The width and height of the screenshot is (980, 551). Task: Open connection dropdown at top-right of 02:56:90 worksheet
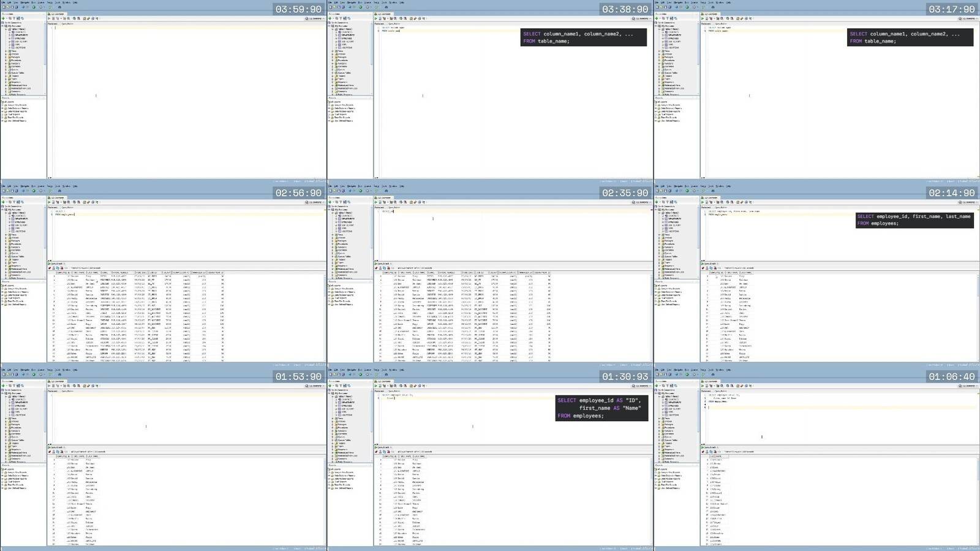[315, 202]
